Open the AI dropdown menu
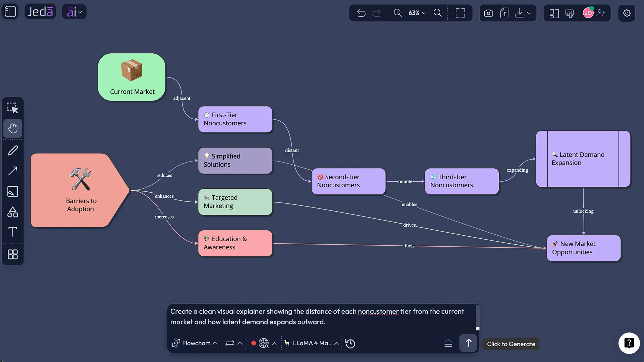 pyautogui.click(x=74, y=12)
